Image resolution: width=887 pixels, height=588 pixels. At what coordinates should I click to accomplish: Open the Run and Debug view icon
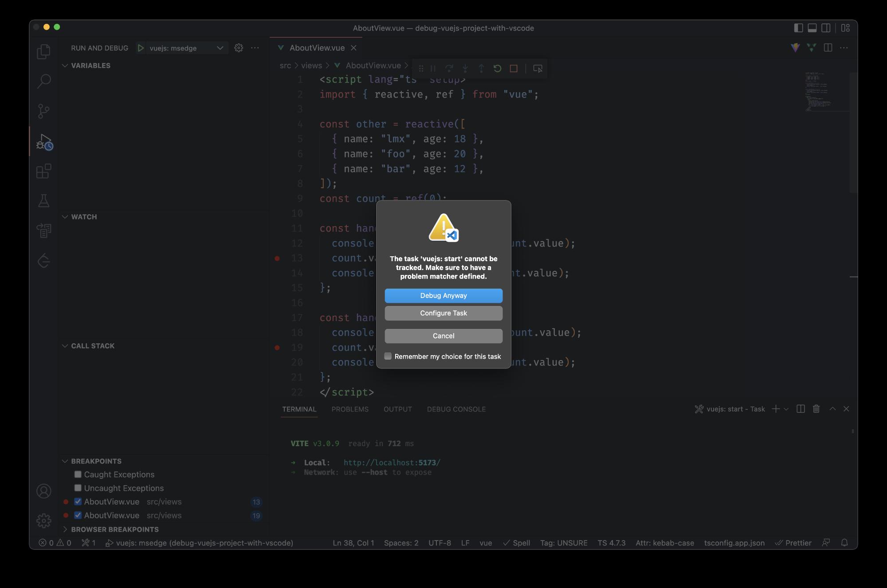click(43, 141)
